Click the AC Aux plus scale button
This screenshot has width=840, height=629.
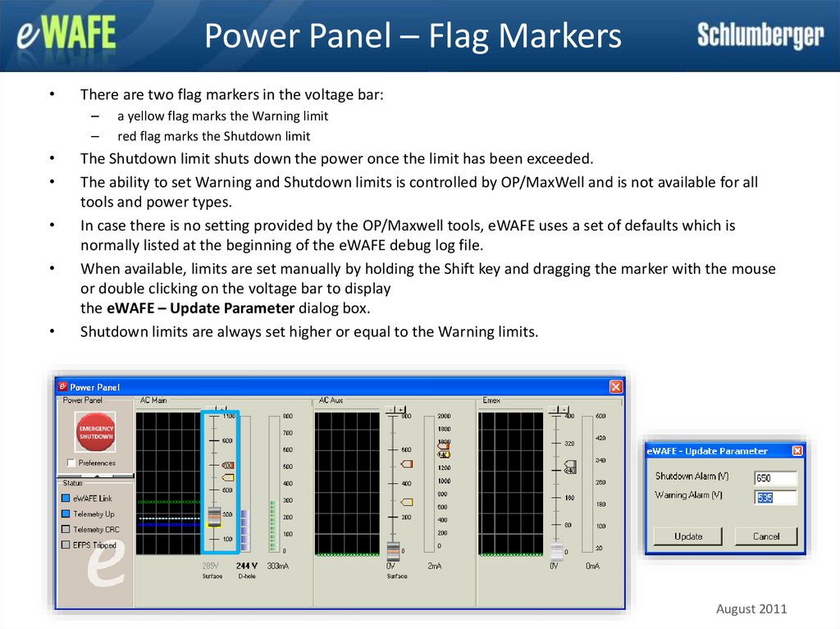click(x=400, y=409)
